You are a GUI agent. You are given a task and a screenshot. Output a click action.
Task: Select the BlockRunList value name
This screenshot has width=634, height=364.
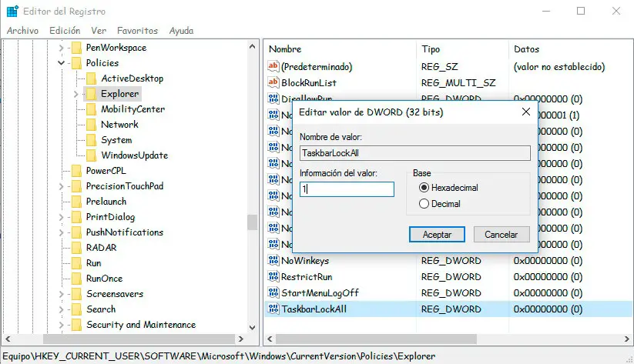tap(308, 83)
